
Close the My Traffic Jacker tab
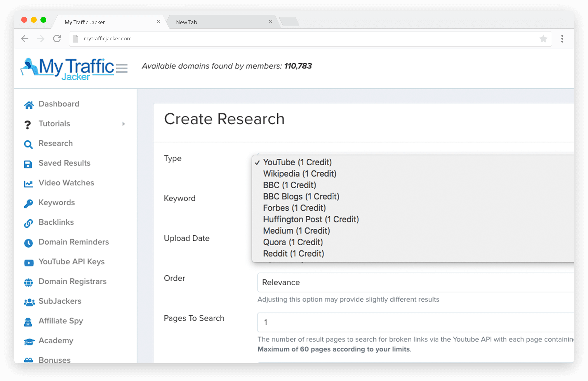point(159,22)
